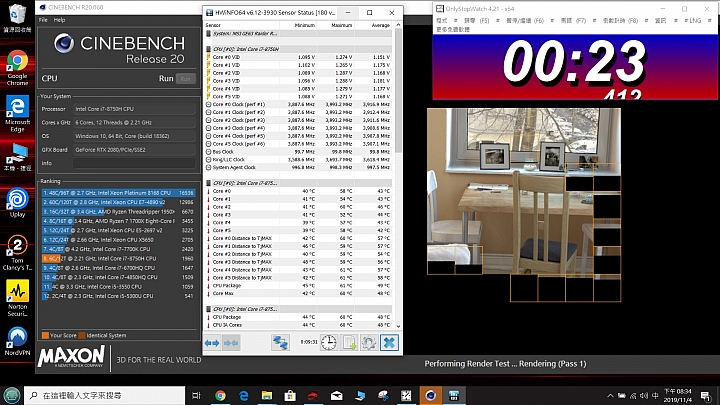Open File Explorer from the taskbar
Screen dimensions: 720x405
(x=267, y=395)
